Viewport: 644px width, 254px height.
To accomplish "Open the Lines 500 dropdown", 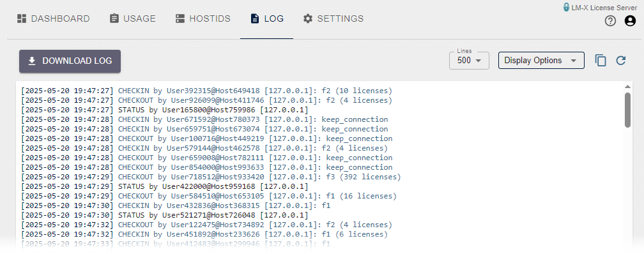I will click(469, 61).
